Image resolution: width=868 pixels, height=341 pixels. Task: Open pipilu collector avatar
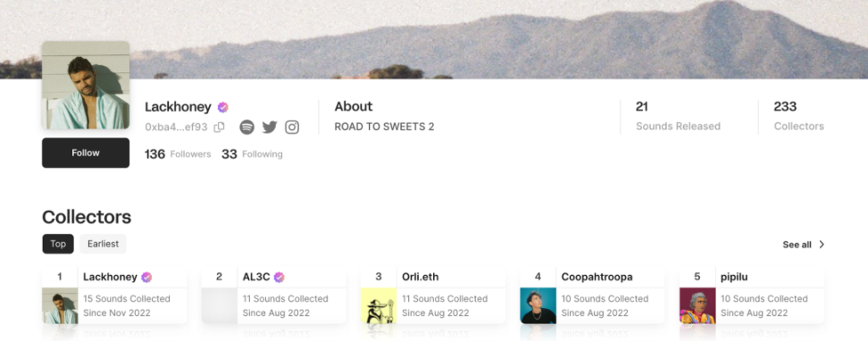[x=697, y=305]
